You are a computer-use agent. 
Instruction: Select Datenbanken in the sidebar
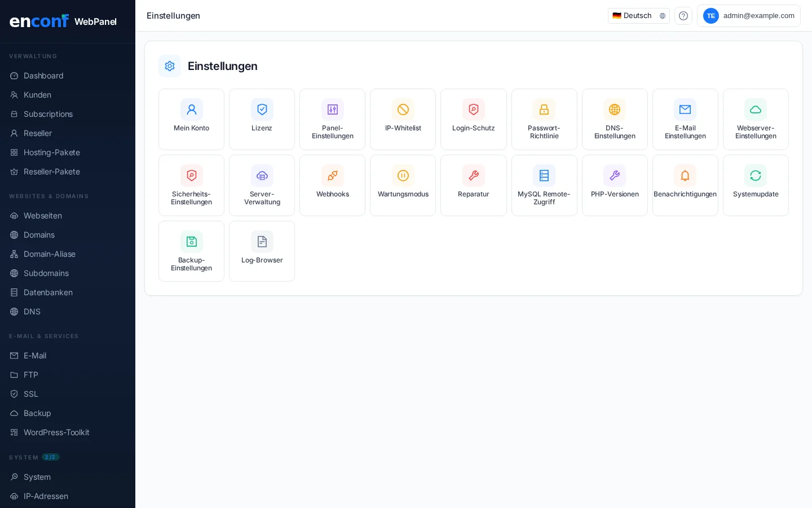[48, 292]
